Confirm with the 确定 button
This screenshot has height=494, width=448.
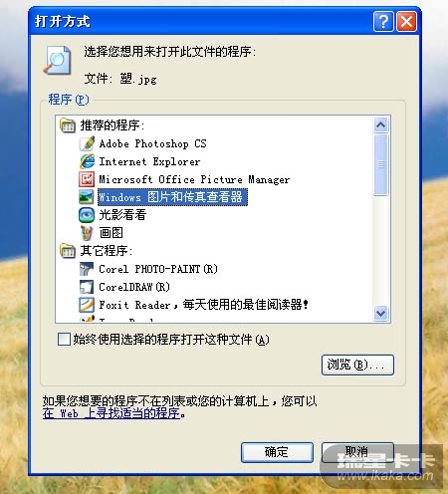277,452
